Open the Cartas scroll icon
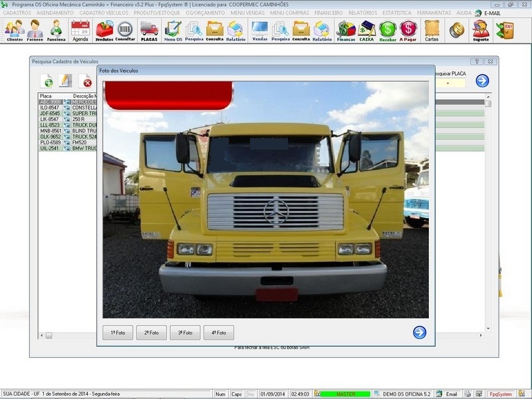Viewport: 532px width, 399px height. [x=432, y=31]
